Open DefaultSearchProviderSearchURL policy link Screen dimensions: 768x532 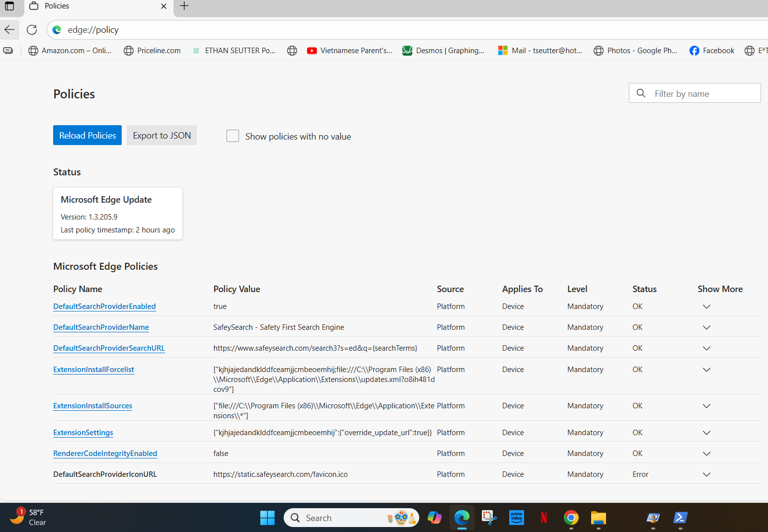(x=109, y=348)
